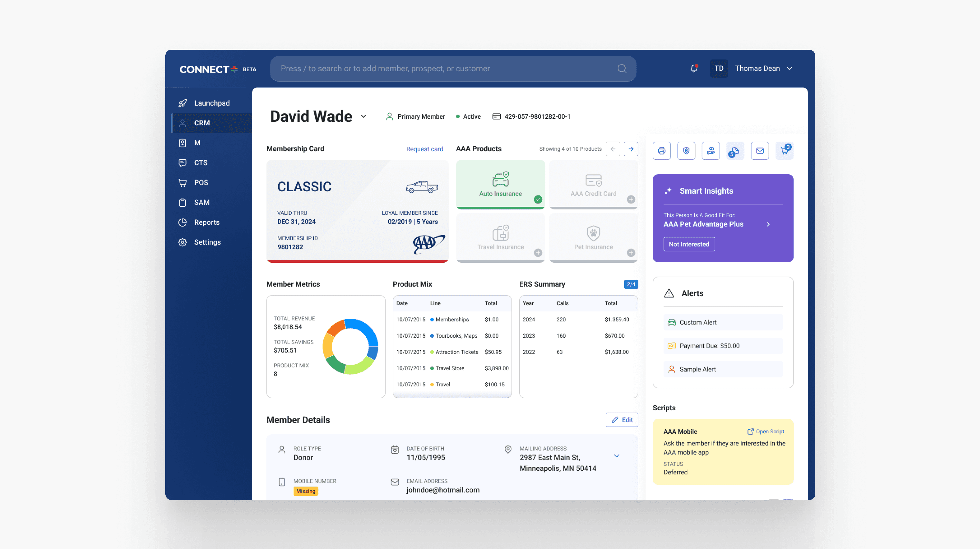Viewport: 980px width, 549px height.
Task: Click the Request card link
Action: coord(424,149)
